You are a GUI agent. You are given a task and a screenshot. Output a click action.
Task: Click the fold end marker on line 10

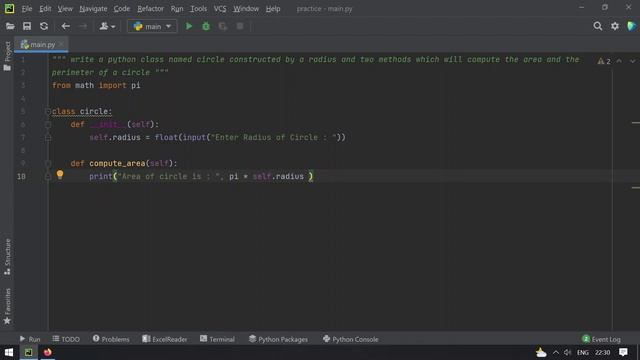point(48,176)
